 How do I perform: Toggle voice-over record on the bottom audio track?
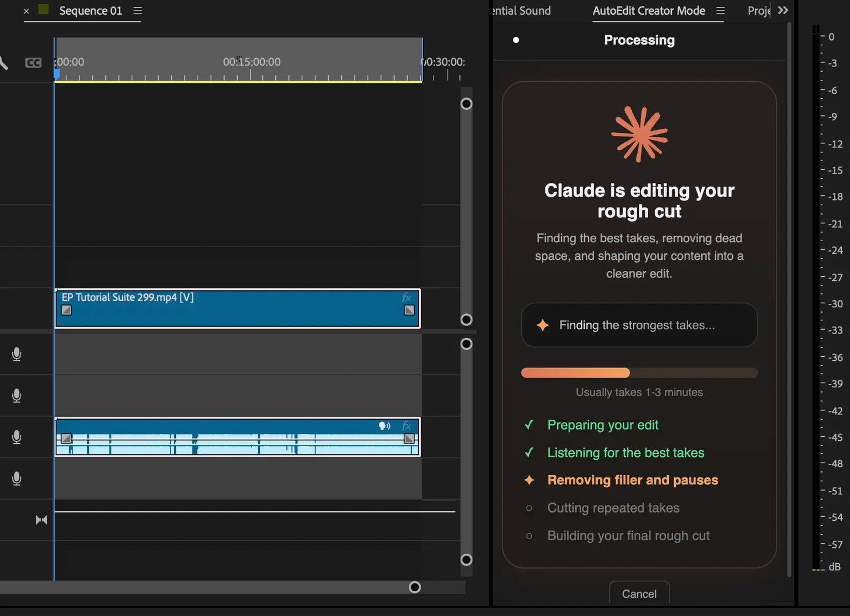click(16, 478)
